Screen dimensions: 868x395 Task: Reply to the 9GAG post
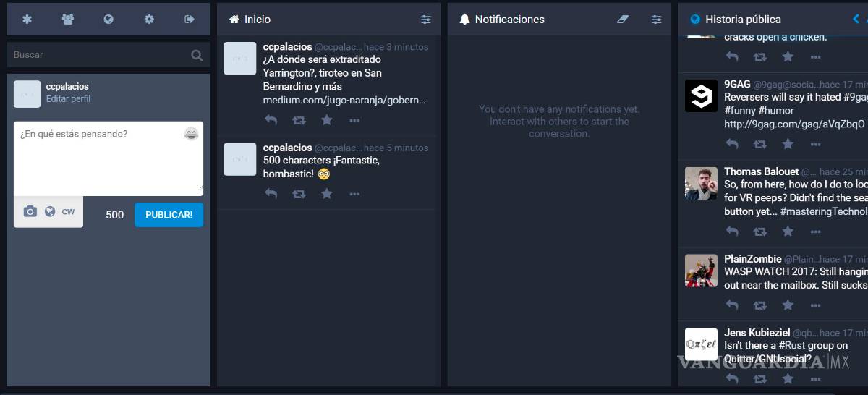(732, 144)
